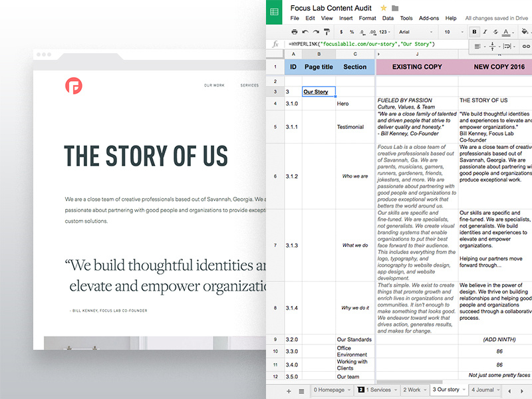Image resolution: width=532 pixels, height=399 pixels.
Task: Open the Edit menu
Action: click(310, 19)
